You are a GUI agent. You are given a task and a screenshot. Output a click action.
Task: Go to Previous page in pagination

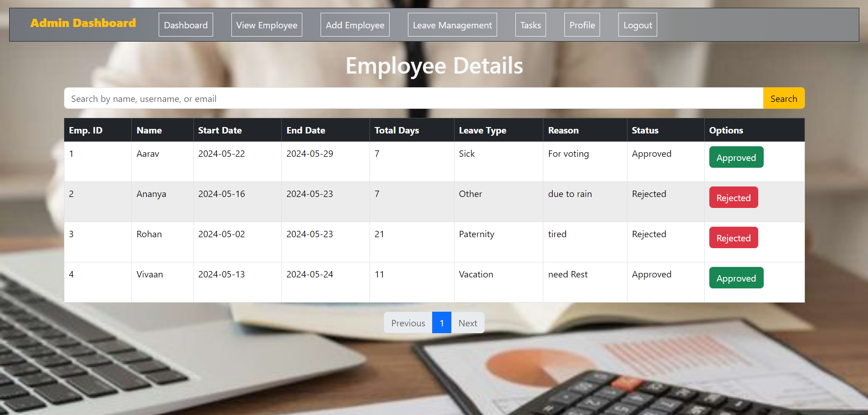tap(408, 323)
